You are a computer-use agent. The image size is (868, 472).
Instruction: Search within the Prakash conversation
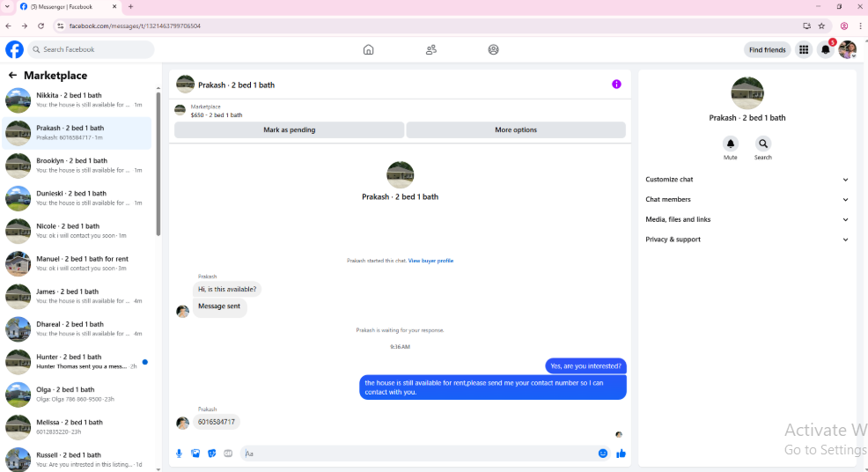(763, 144)
